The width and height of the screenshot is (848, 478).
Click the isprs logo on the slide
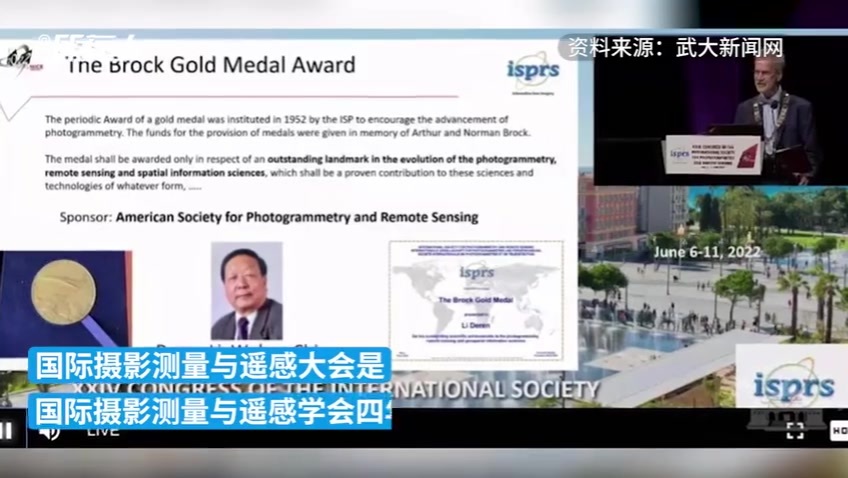click(x=533, y=71)
